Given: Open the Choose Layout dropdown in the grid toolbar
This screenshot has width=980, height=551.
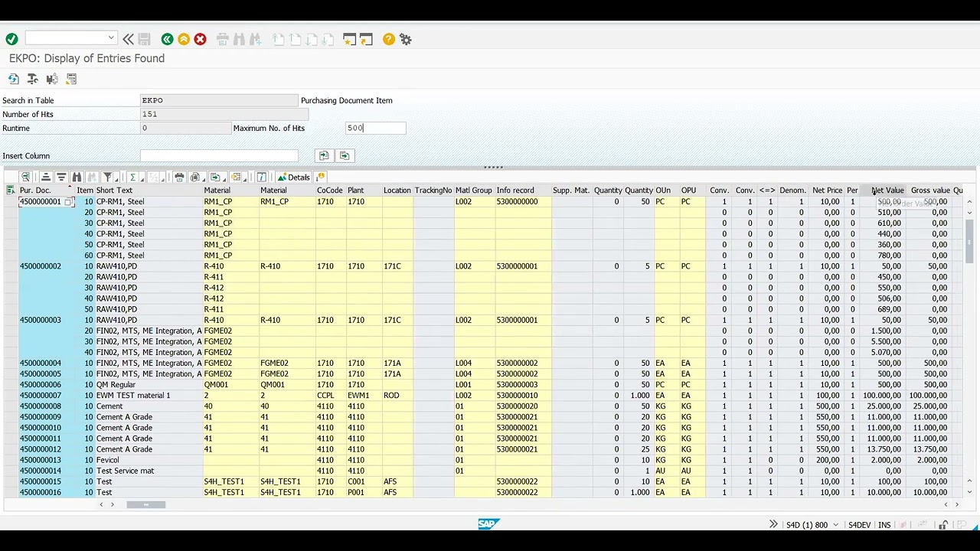Looking at the screenshot, I should click(238, 177).
